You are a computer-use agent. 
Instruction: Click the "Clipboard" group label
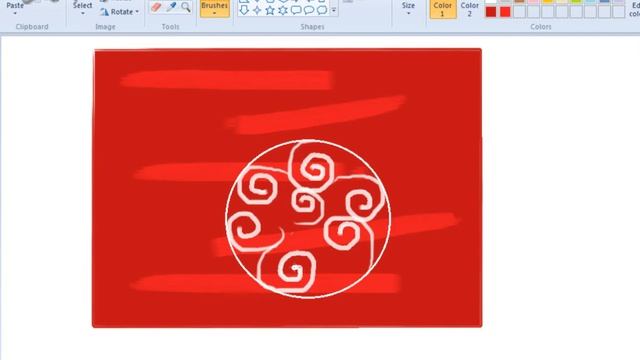click(x=32, y=27)
